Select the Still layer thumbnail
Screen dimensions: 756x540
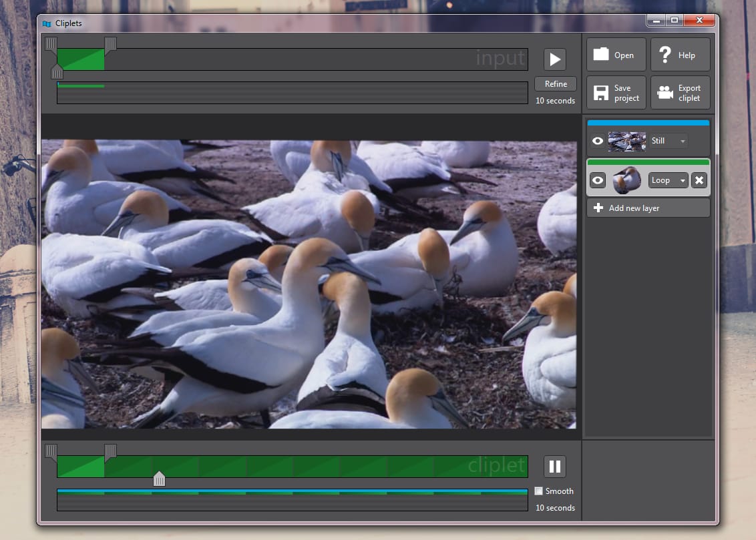coord(627,141)
